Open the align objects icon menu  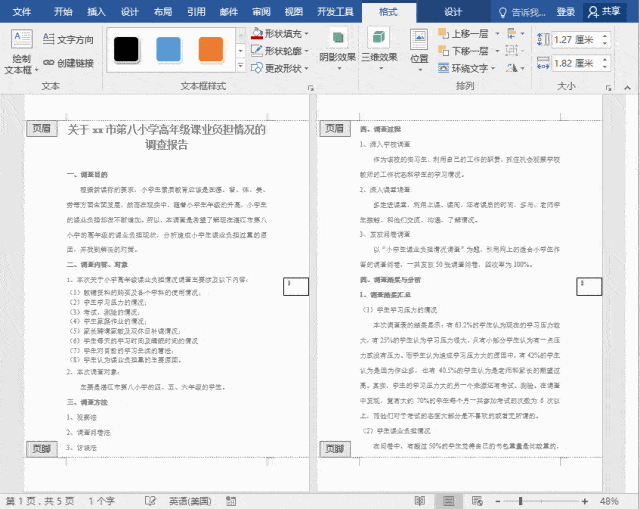[515, 33]
